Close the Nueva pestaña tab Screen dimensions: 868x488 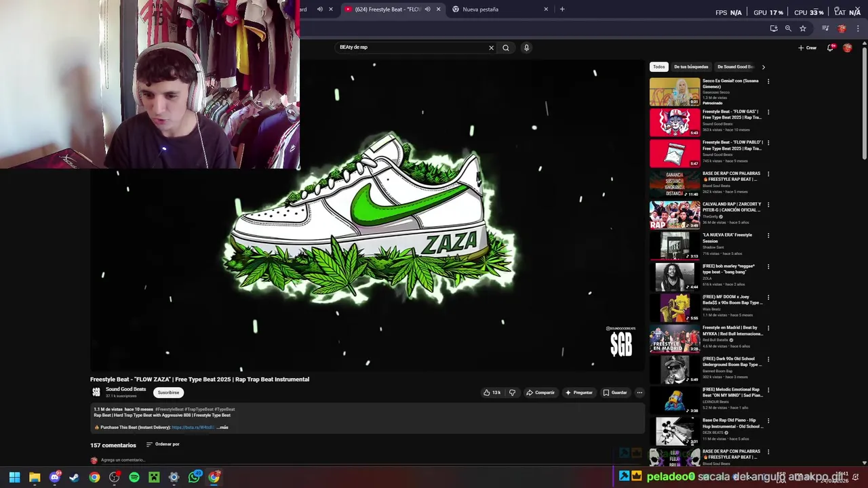point(546,9)
